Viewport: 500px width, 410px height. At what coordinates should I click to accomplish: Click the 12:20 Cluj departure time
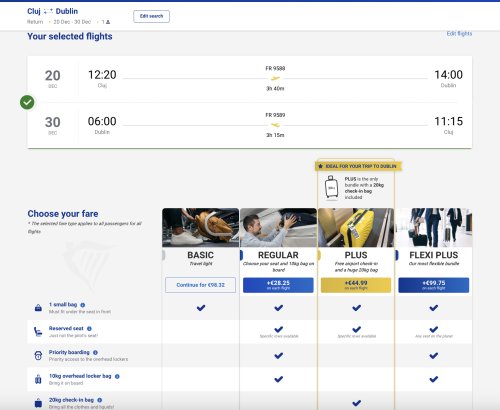point(102,75)
